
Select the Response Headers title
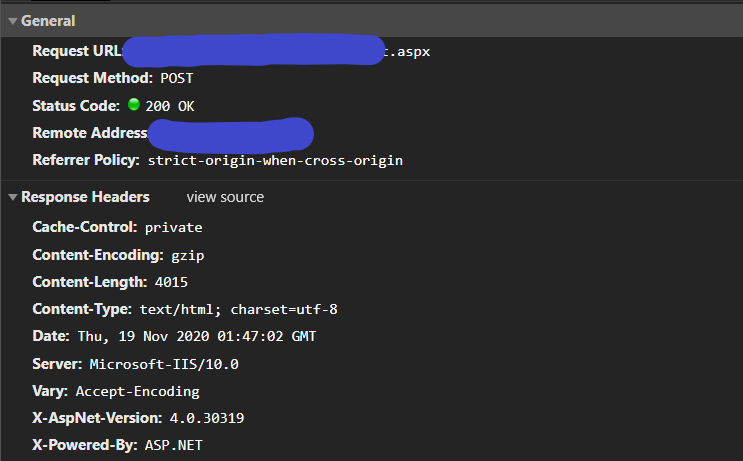tap(85, 197)
